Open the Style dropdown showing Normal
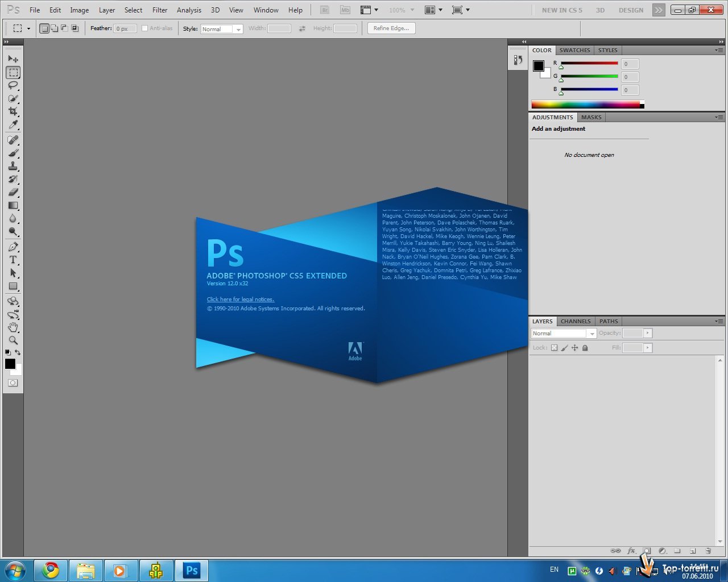This screenshot has width=728, height=582. [x=221, y=29]
